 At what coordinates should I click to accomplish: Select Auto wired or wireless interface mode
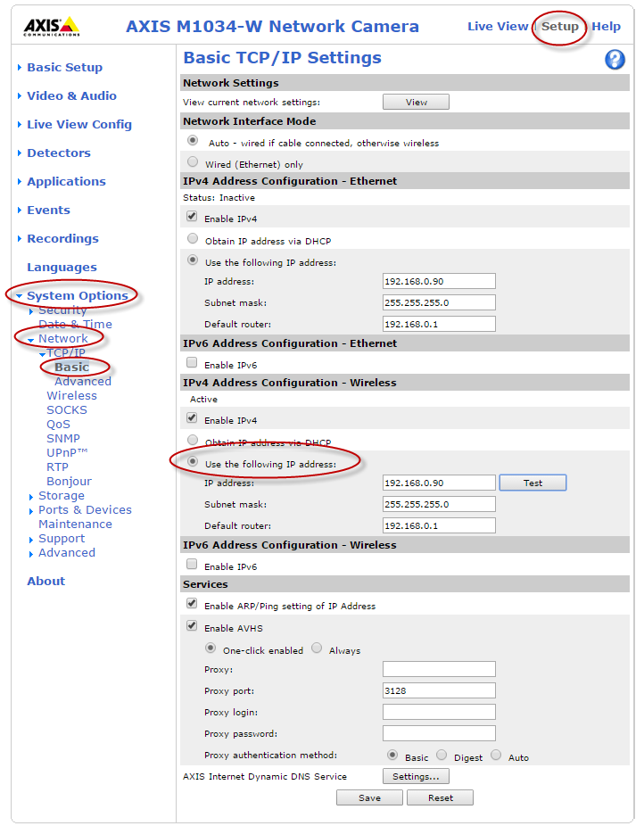(193, 141)
